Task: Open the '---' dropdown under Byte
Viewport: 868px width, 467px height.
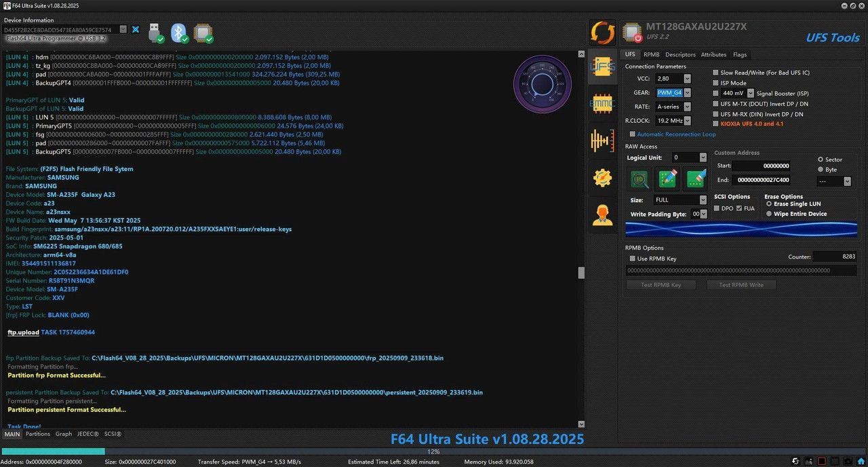Action: 847,181
